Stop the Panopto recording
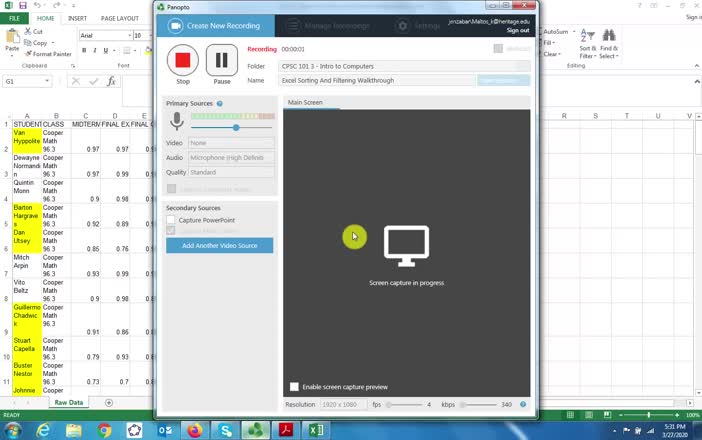 click(183, 61)
